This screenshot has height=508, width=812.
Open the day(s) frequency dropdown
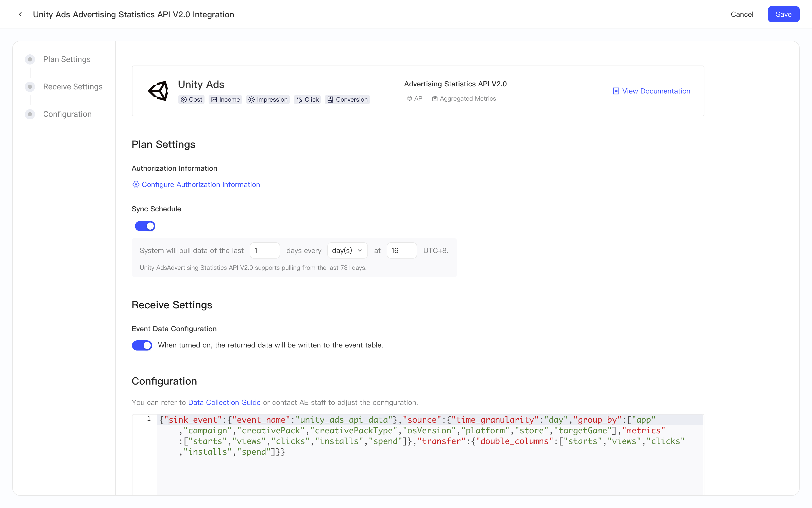tap(347, 250)
